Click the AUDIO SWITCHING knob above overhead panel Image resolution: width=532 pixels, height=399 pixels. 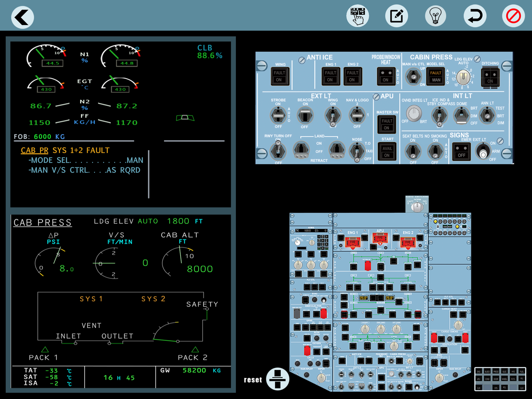(x=417, y=207)
